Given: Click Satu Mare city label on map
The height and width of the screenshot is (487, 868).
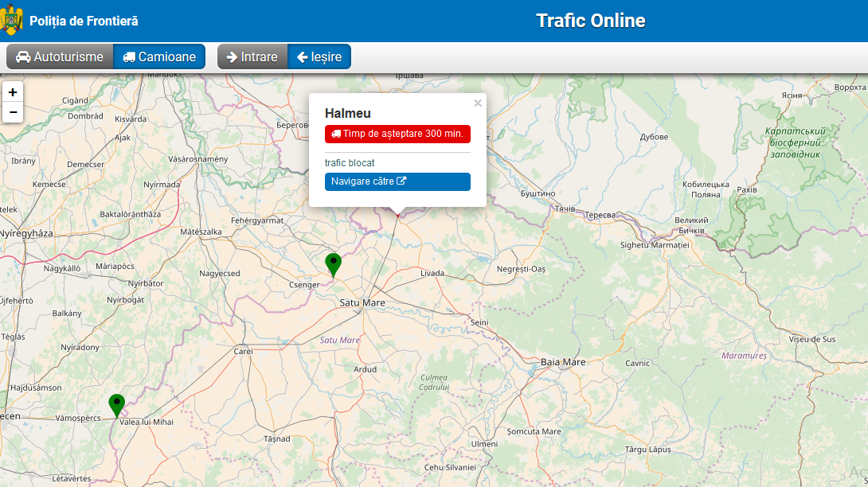Looking at the screenshot, I should (362, 303).
